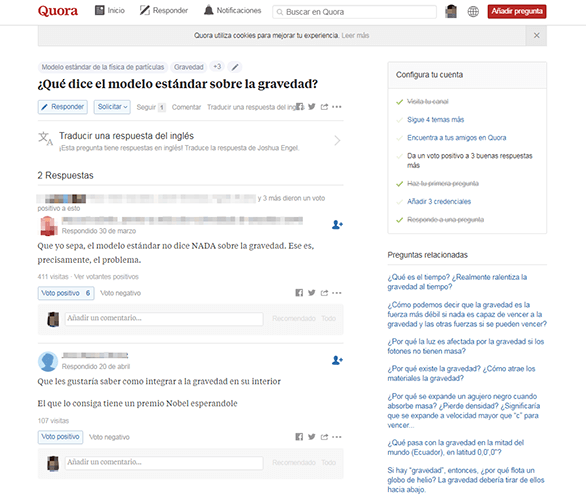Open the profile avatar in the header

(x=451, y=12)
